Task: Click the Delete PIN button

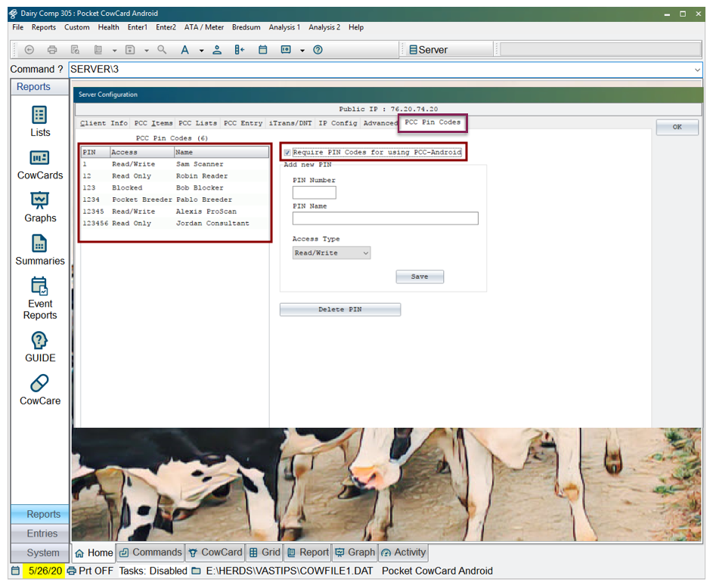Action: 340,310
